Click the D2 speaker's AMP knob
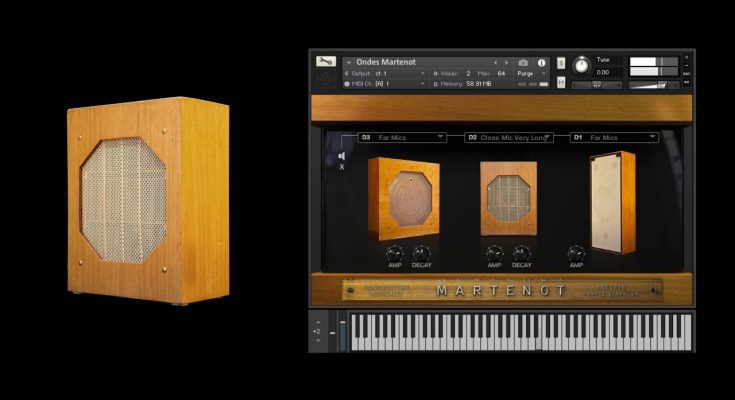Image resolution: width=735 pixels, height=400 pixels. (494, 253)
